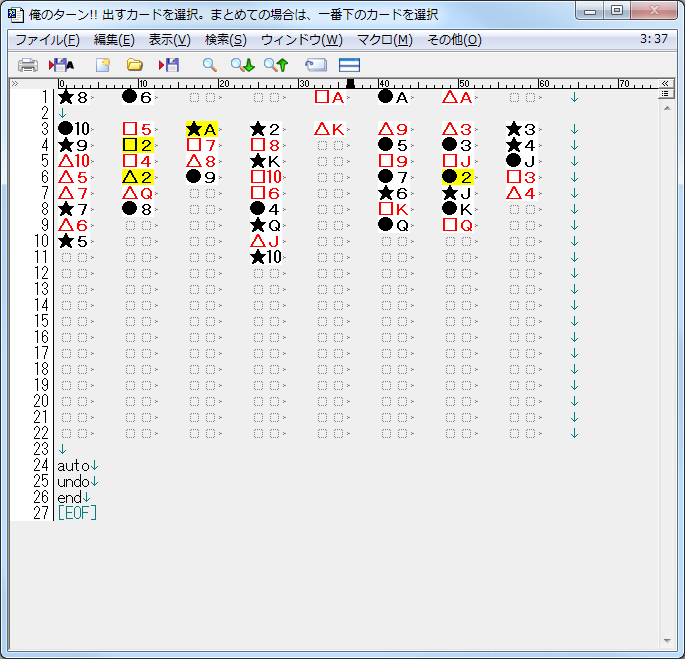Select the circle 9 card on line 6

pyautogui.click(x=202, y=177)
